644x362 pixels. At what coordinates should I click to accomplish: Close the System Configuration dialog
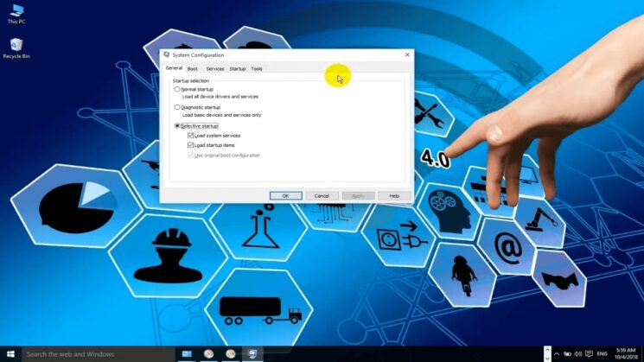[x=407, y=54]
